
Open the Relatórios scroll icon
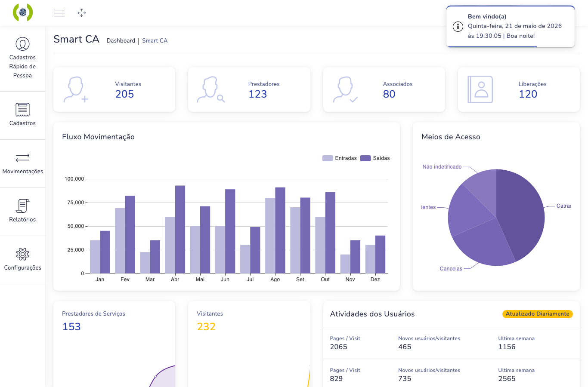pyautogui.click(x=22, y=206)
